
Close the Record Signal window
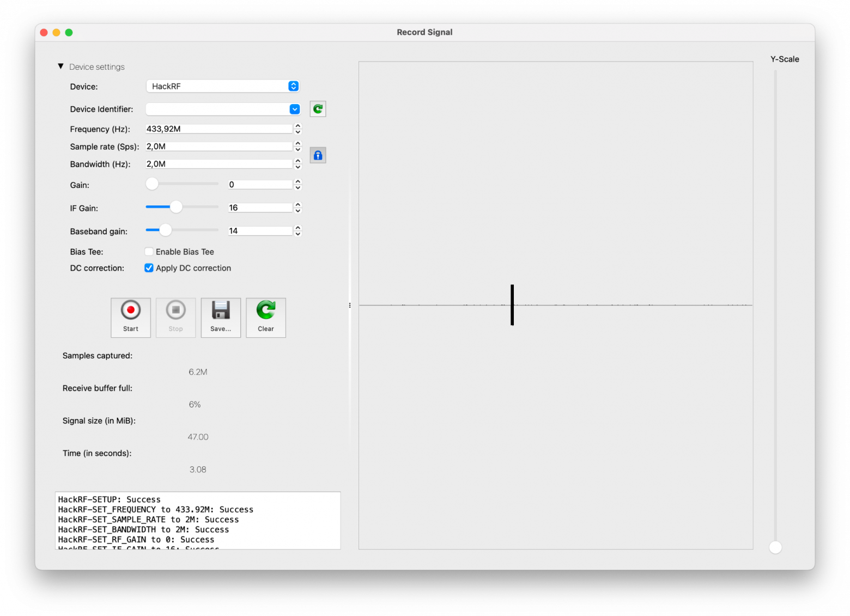44,33
